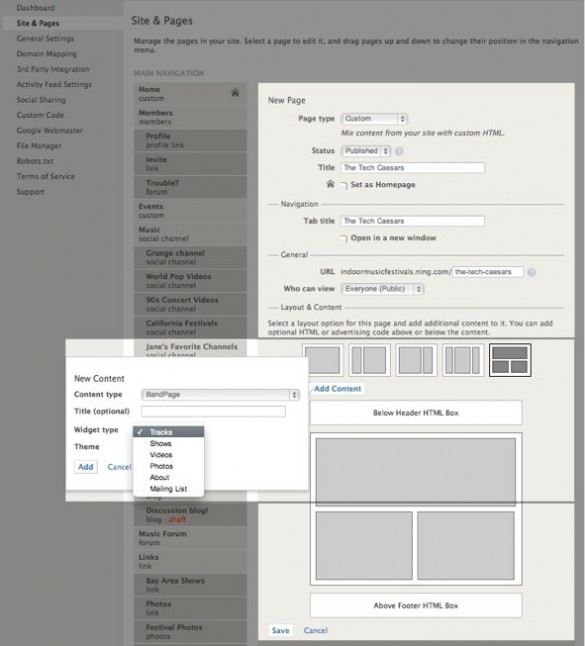Open Site & Pages in the sidebar
The width and height of the screenshot is (585, 646).
(38, 23)
